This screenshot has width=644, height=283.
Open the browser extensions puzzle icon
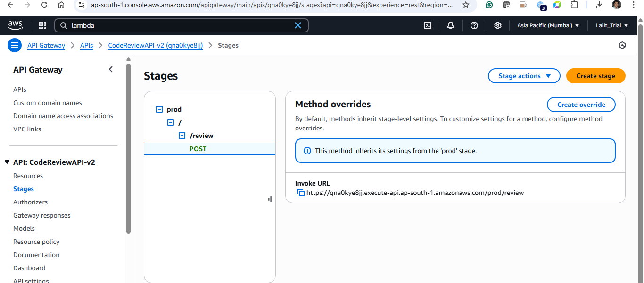[x=574, y=5]
